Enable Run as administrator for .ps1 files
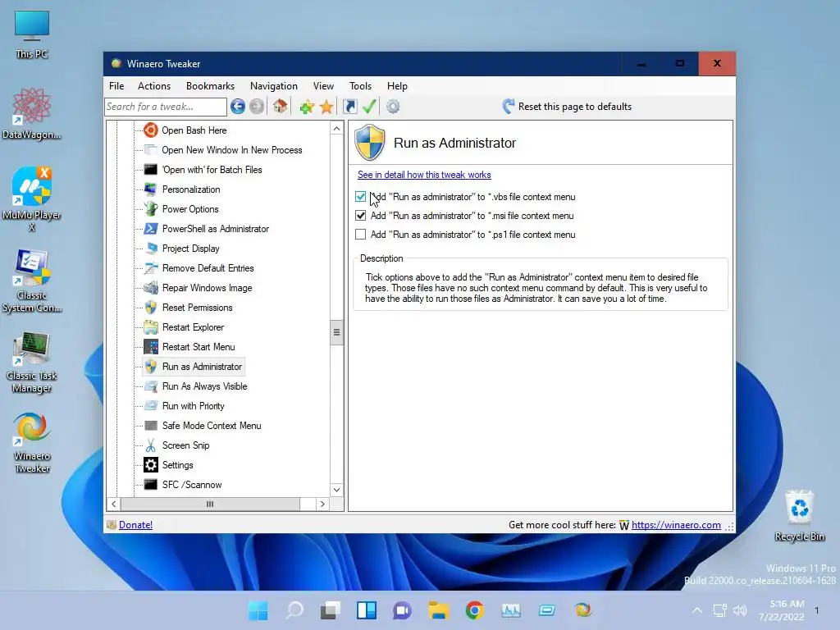The height and width of the screenshot is (630, 840). tap(361, 234)
